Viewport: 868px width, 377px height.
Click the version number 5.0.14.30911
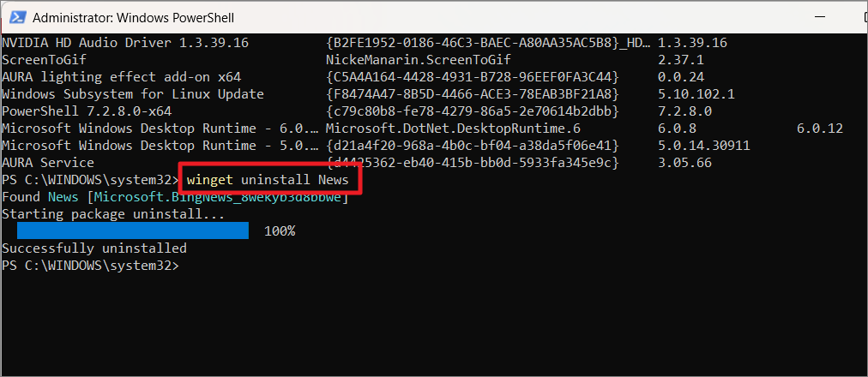tap(704, 146)
